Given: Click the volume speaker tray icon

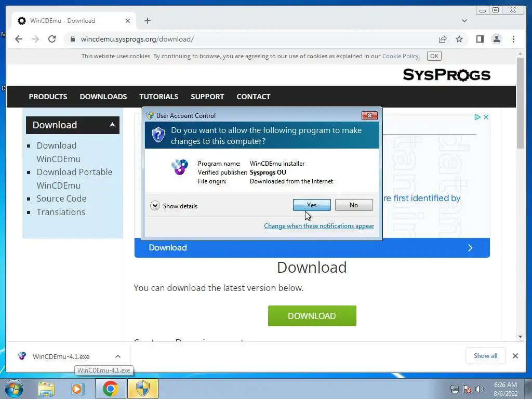Looking at the screenshot, I should [480, 389].
